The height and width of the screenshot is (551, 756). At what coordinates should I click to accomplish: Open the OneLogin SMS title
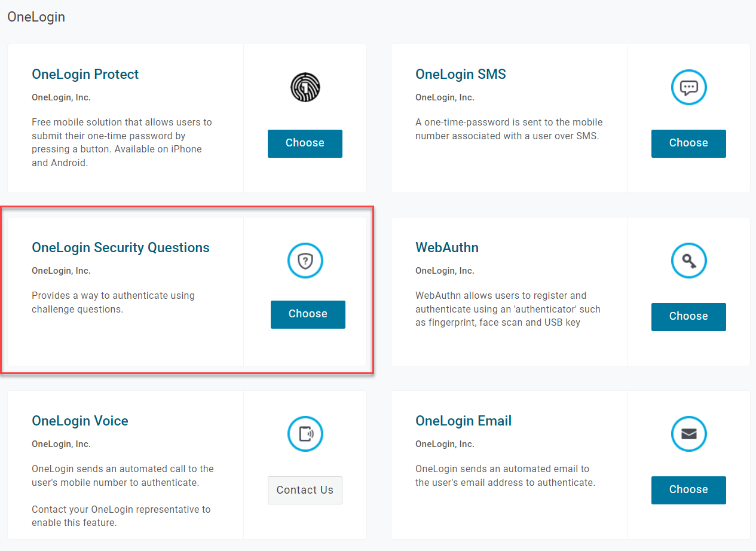pyautogui.click(x=461, y=75)
